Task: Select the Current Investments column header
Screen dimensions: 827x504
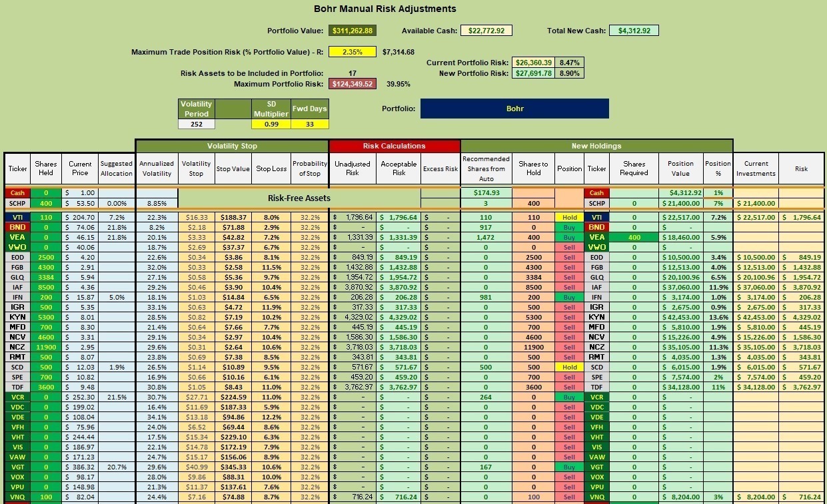Action: point(756,168)
